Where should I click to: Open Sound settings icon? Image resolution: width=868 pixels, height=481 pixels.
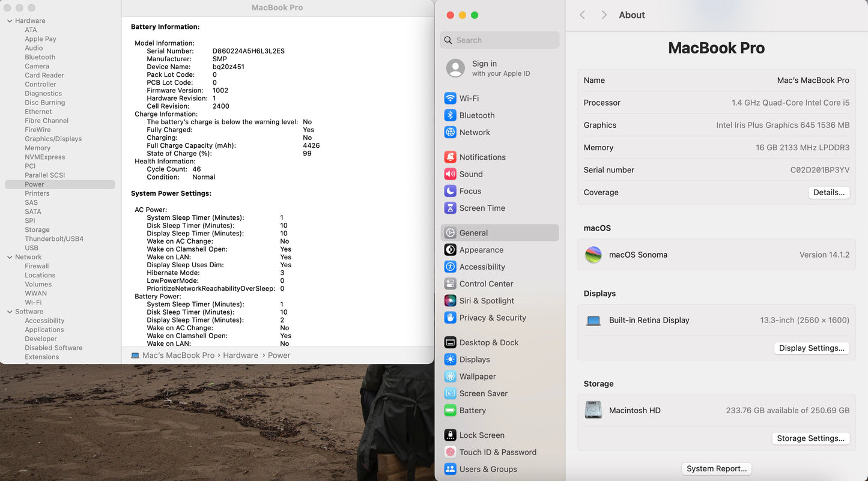450,174
